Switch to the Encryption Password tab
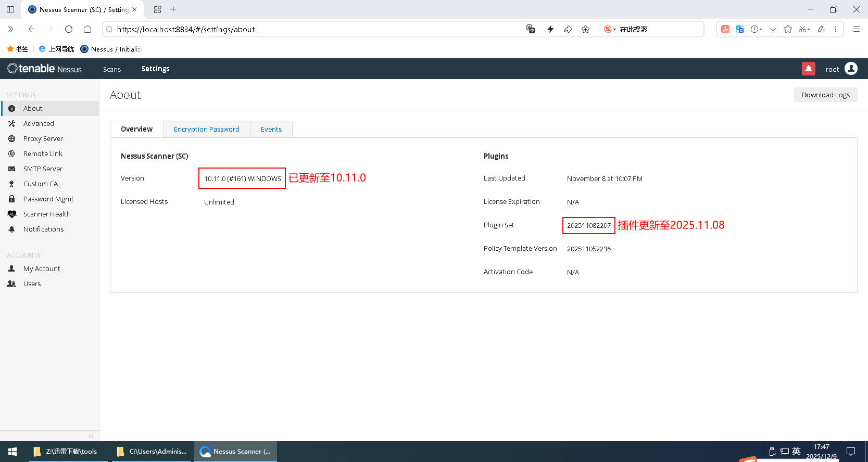The image size is (868, 462). [206, 129]
